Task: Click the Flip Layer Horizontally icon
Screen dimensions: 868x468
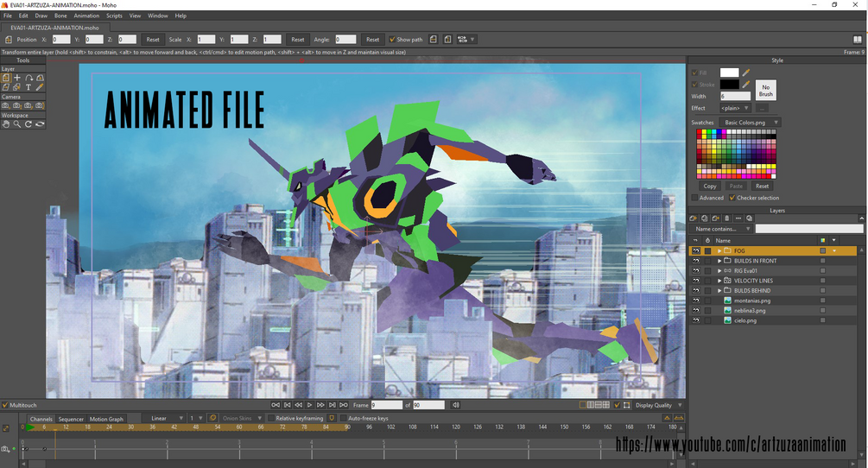Action: (x=434, y=39)
